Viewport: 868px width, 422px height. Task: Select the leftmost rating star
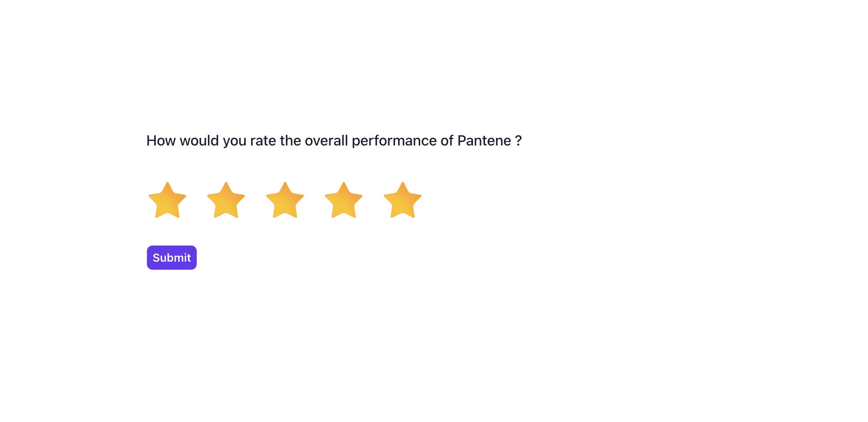[167, 201]
